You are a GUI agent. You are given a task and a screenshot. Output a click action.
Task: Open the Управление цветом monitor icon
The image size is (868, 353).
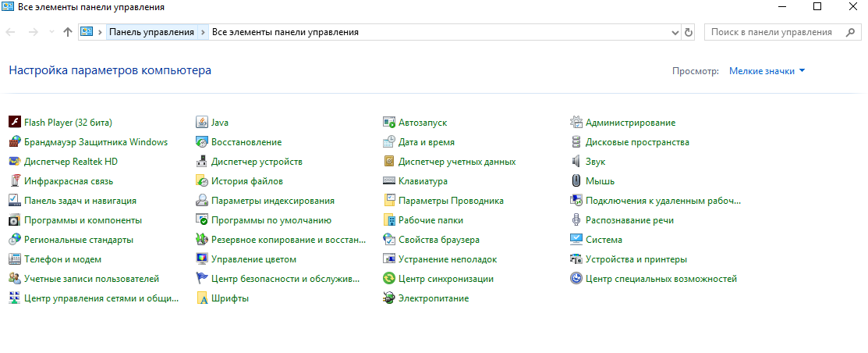click(x=202, y=259)
